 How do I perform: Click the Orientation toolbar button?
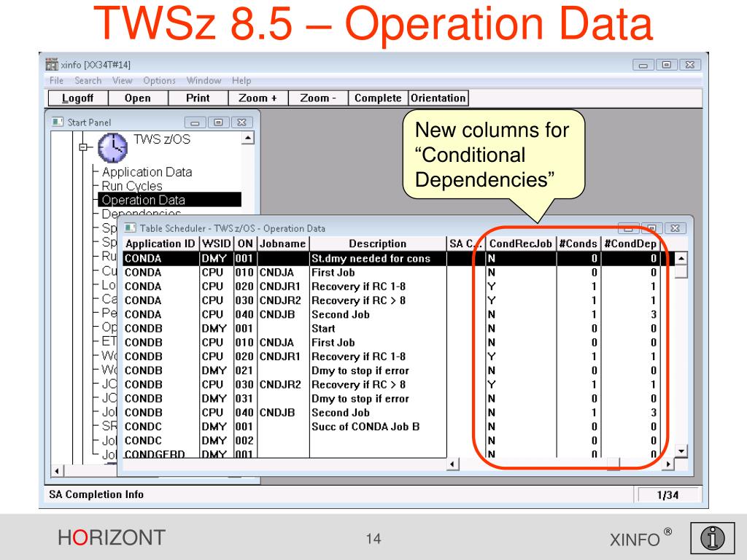[438, 98]
